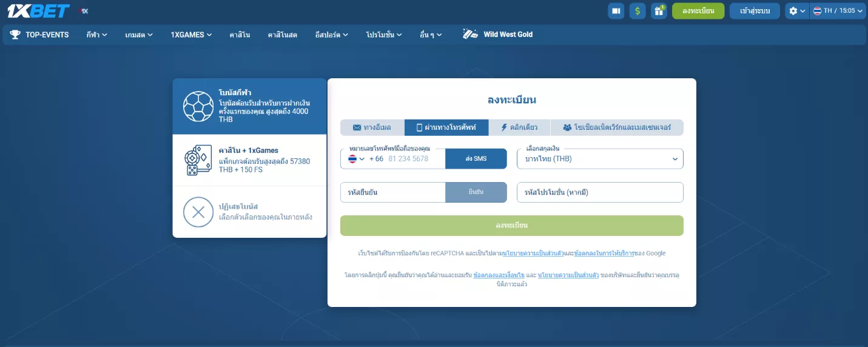Screen dimensions: 868x347
Task: Open currency บาทไทย (THB) dropdown
Action: [600, 158]
